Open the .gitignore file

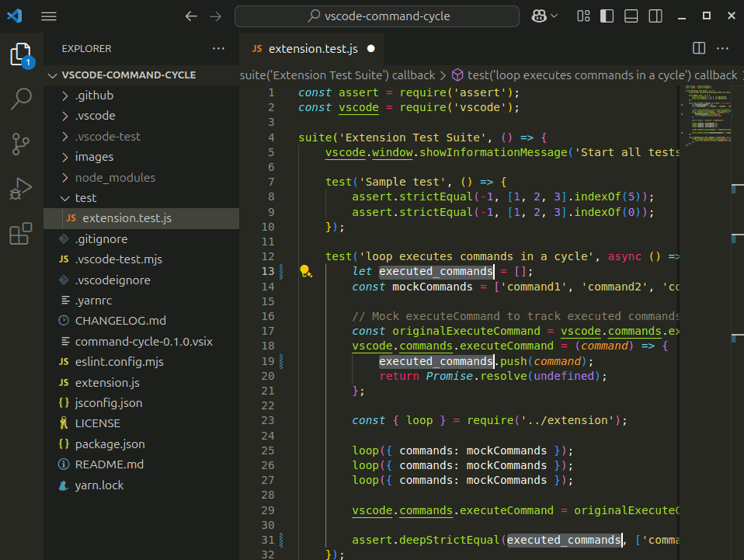[x=141, y=239]
